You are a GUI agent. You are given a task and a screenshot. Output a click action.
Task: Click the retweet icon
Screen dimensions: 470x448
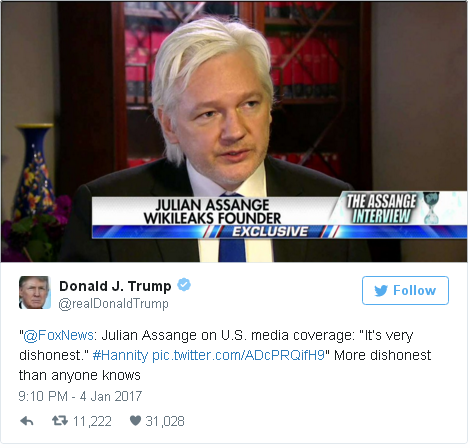tap(60, 421)
